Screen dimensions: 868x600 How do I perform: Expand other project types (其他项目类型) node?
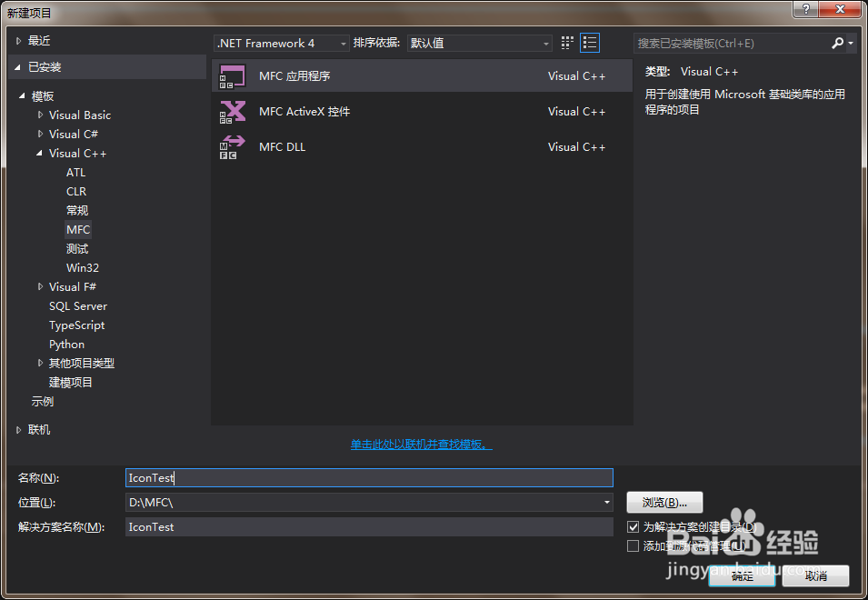point(40,363)
